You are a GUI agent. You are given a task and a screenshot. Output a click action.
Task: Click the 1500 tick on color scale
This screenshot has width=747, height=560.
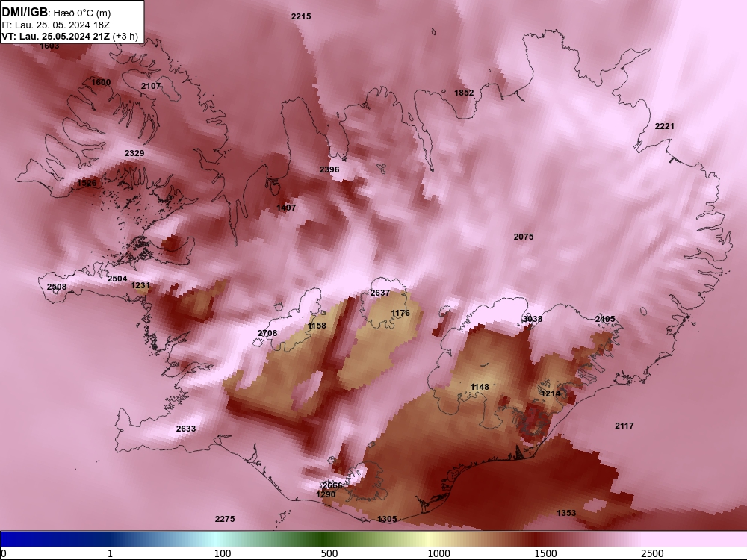pos(545,553)
